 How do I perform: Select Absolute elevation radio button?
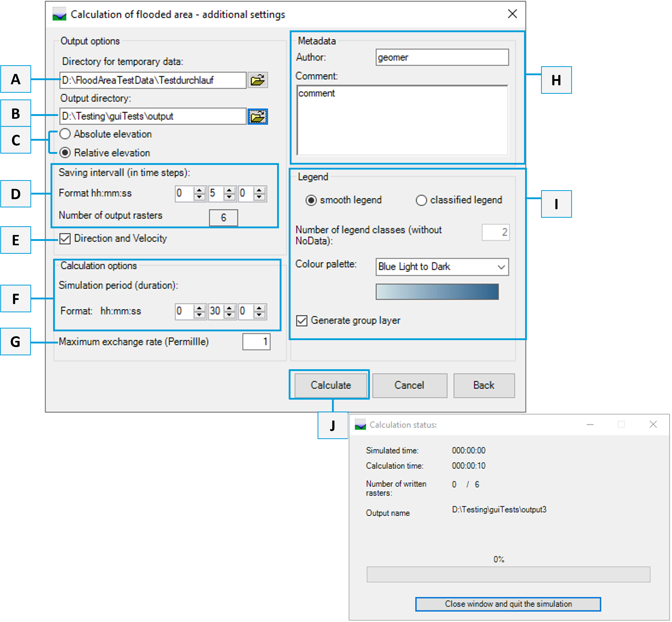point(65,134)
